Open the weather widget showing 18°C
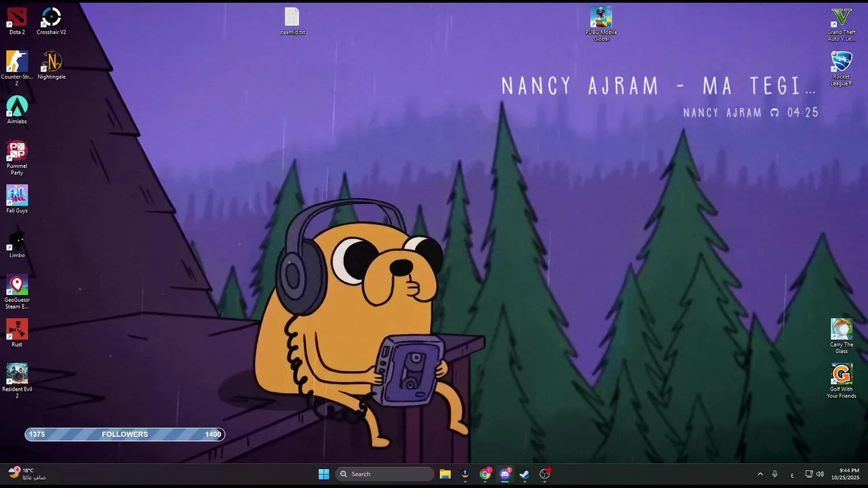The image size is (868, 488). tap(27, 474)
